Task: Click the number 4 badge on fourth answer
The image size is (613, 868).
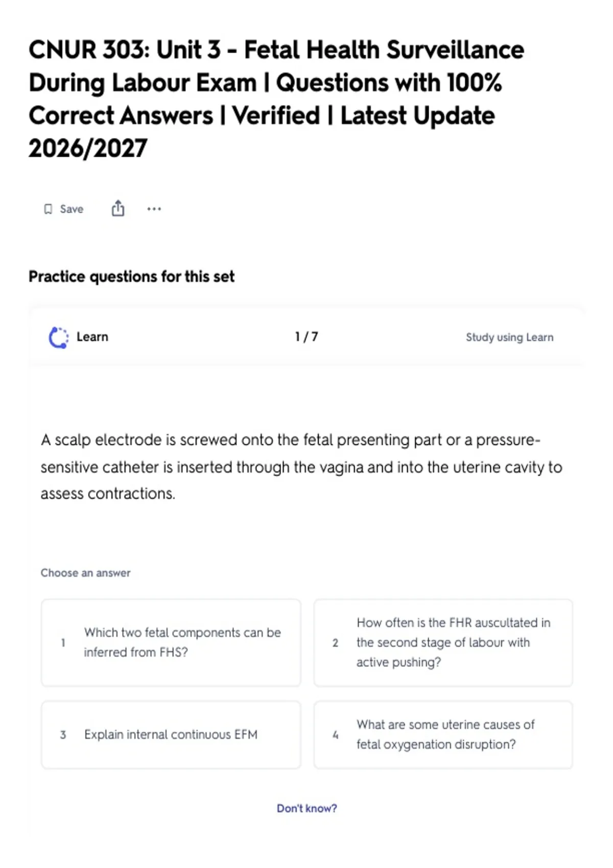Action: pyautogui.click(x=335, y=735)
